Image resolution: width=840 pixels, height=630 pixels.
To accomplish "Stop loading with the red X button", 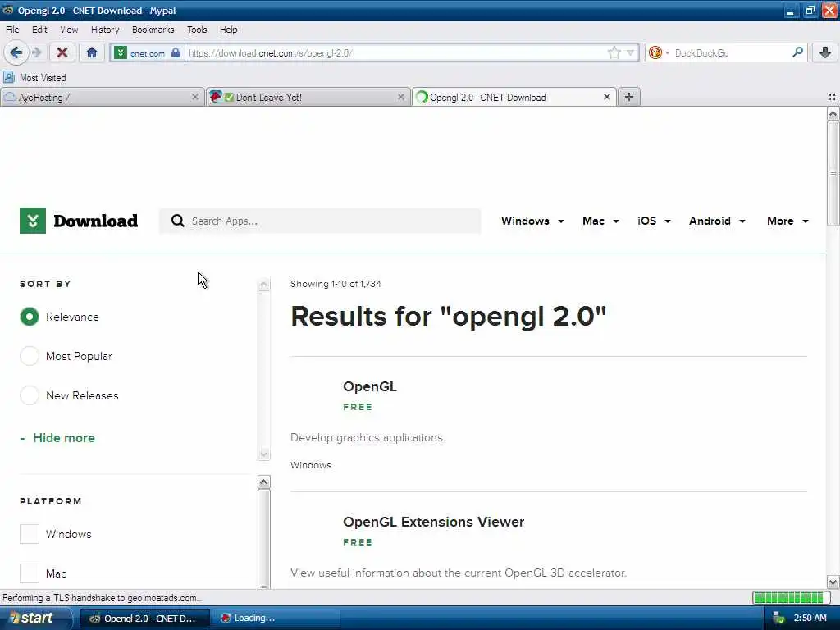I will point(62,52).
